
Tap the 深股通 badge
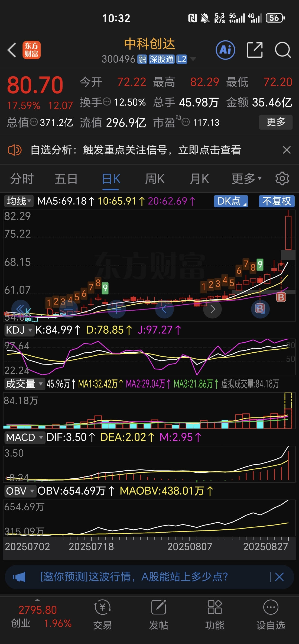coord(161,59)
